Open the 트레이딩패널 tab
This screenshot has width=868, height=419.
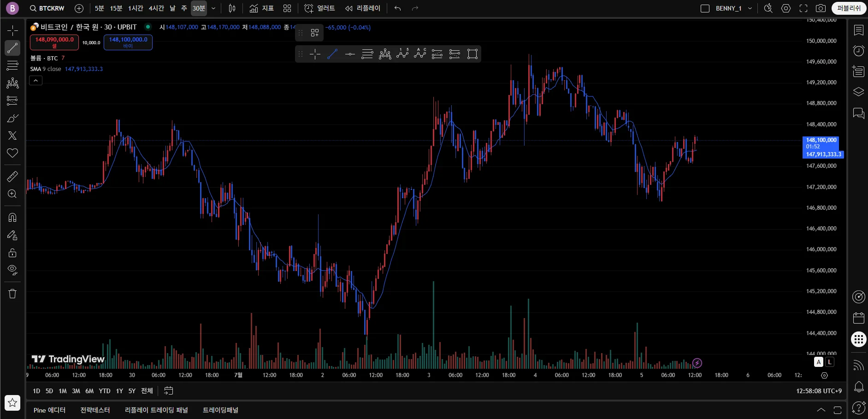coord(220,410)
